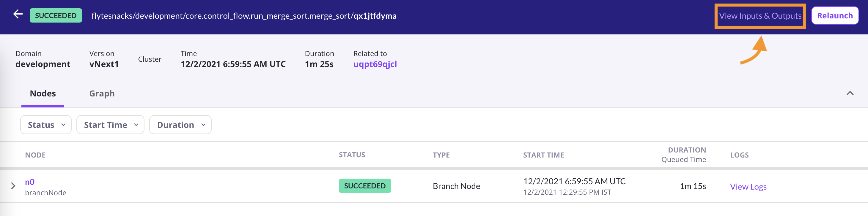This screenshot has width=868, height=216.
Task: Click the START TIME column header
Action: 543,155
